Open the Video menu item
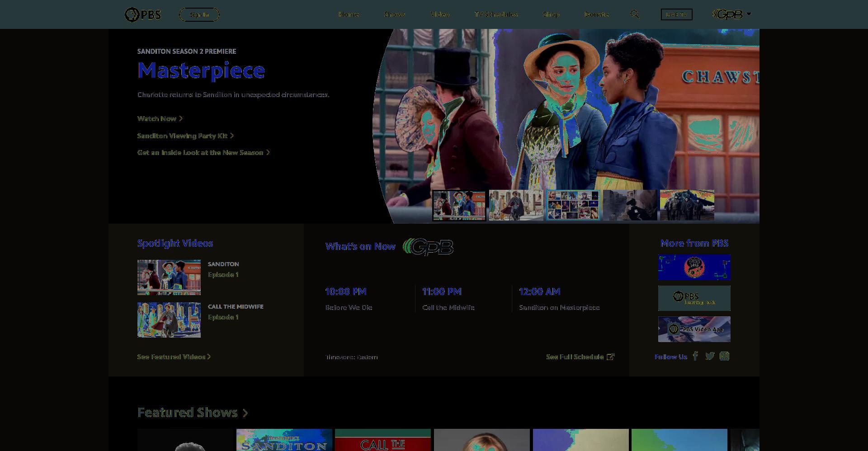Viewport: 868px width, 451px height. point(440,14)
